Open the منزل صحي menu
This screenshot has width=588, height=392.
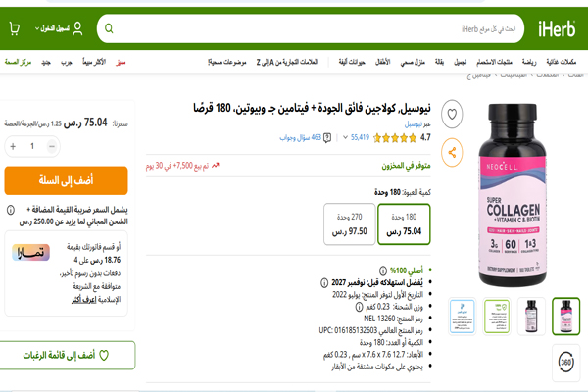pos(413,62)
